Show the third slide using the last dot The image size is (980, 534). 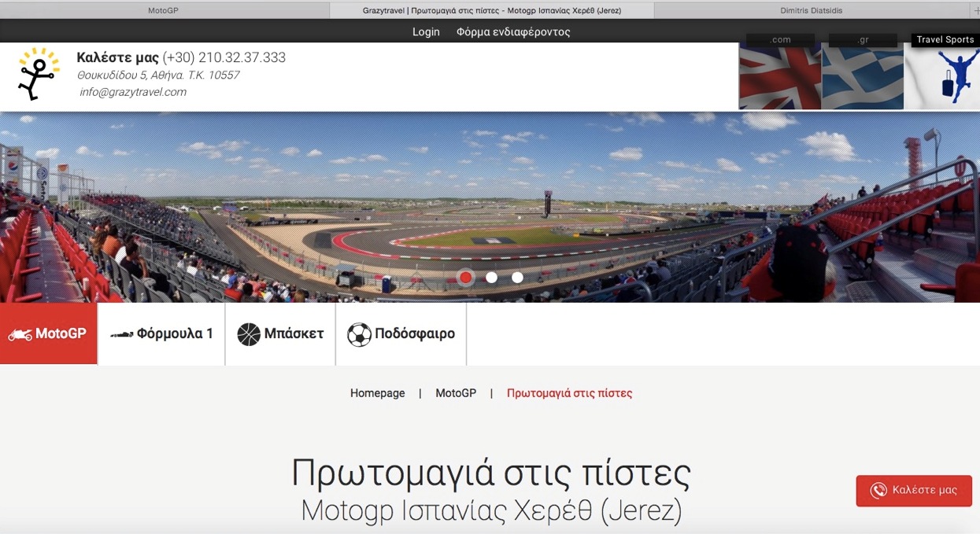(517, 277)
